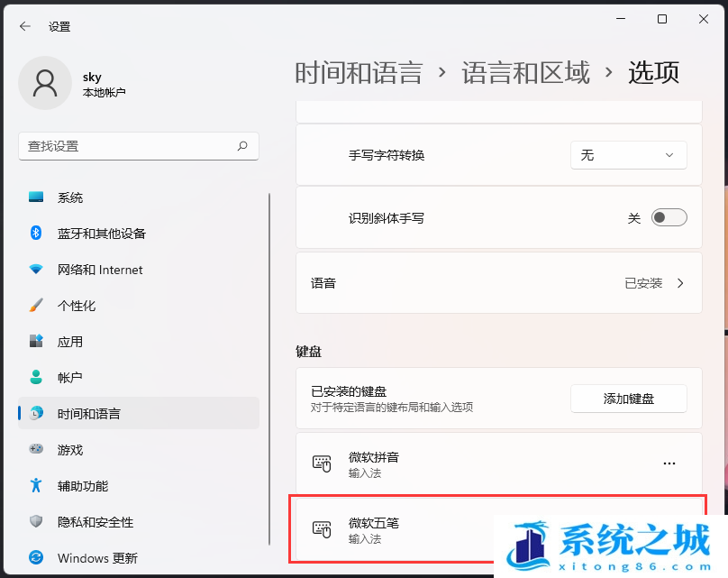Click the 语言和区域 breadcrumb link

click(x=525, y=73)
